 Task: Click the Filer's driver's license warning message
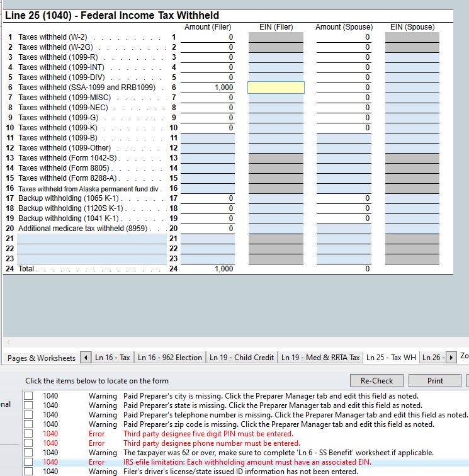click(x=240, y=472)
